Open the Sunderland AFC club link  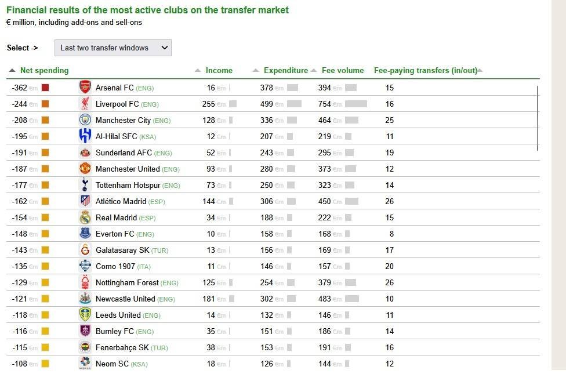[x=124, y=153]
